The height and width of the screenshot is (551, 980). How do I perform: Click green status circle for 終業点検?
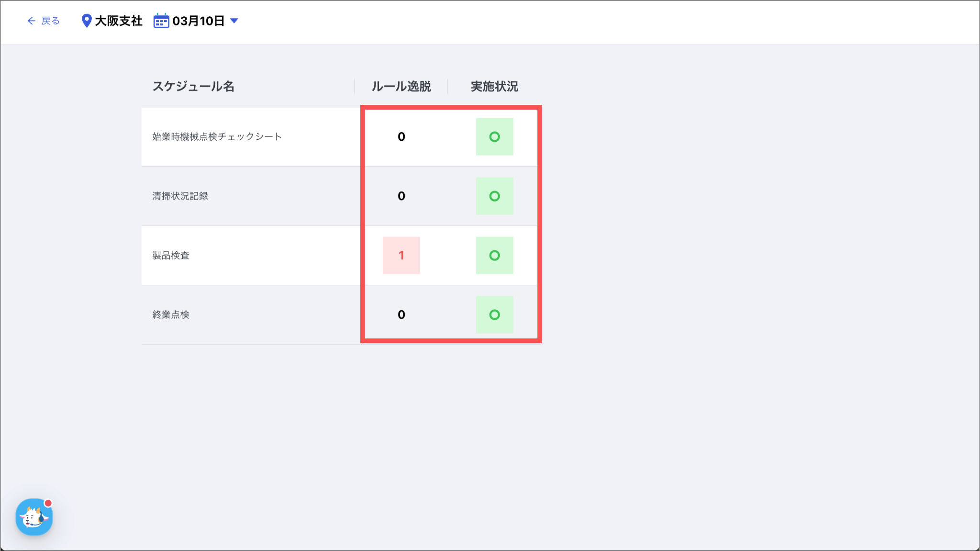coord(494,315)
